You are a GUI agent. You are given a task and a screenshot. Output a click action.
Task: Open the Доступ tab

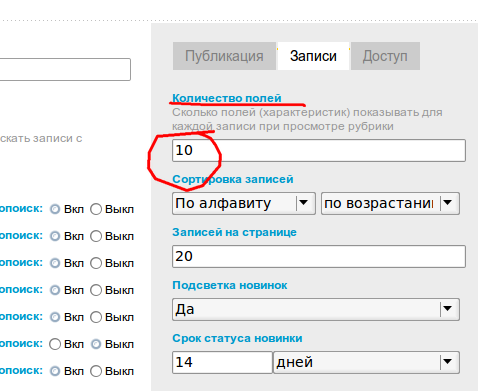click(x=385, y=56)
